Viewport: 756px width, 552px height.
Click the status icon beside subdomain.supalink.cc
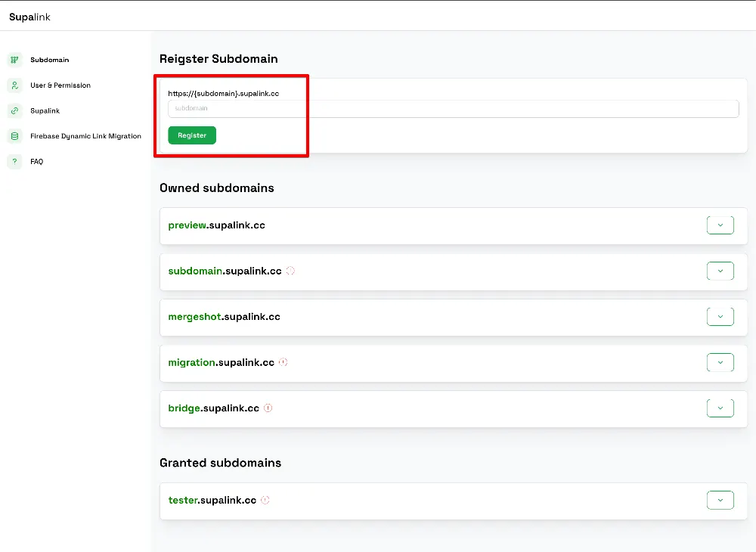point(291,271)
